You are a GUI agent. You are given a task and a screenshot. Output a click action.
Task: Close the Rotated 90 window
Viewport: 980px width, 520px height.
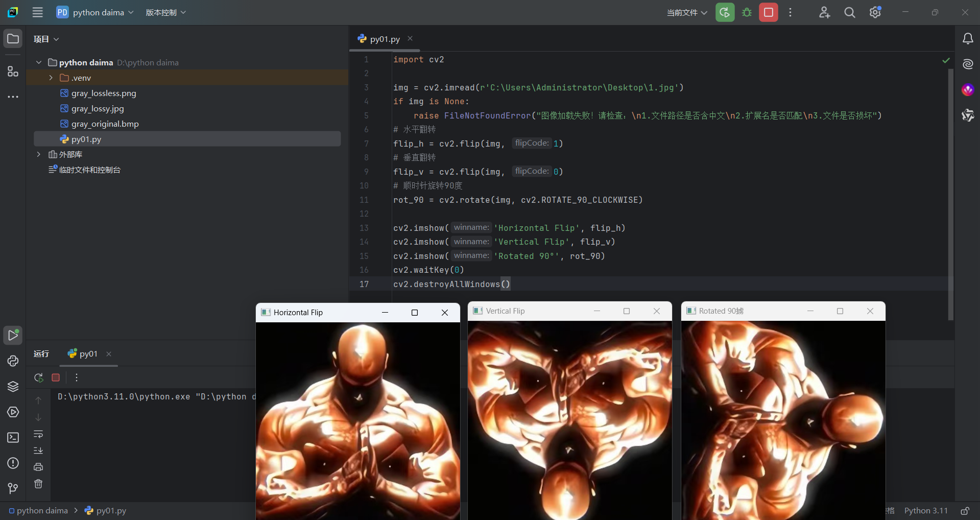tap(870, 311)
